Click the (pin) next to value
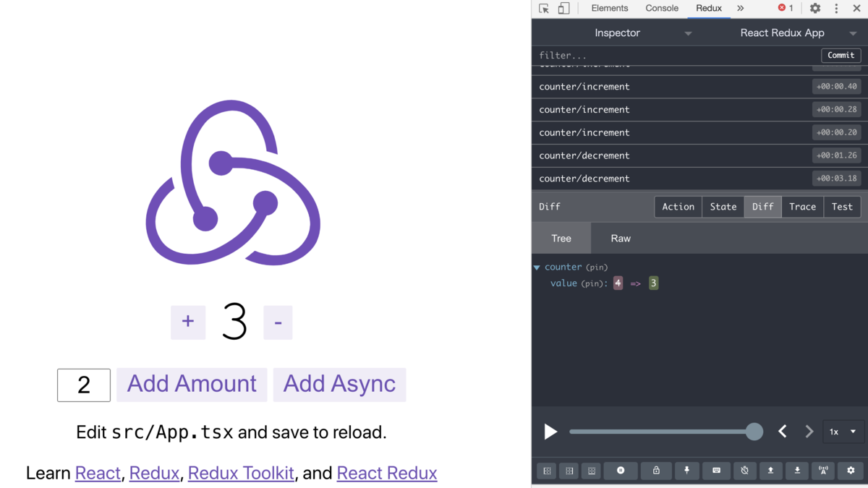The height and width of the screenshot is (488, 868). [x=593, y=283]
